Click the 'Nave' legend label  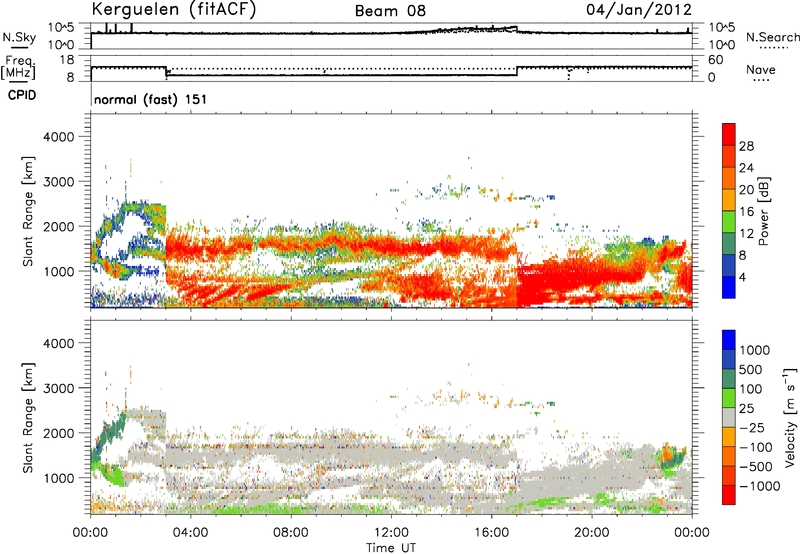[x=761, y=70]
